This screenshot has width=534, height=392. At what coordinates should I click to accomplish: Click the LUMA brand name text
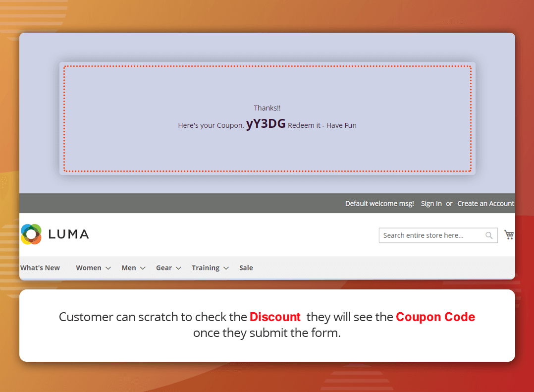click(x=68, y=234)
